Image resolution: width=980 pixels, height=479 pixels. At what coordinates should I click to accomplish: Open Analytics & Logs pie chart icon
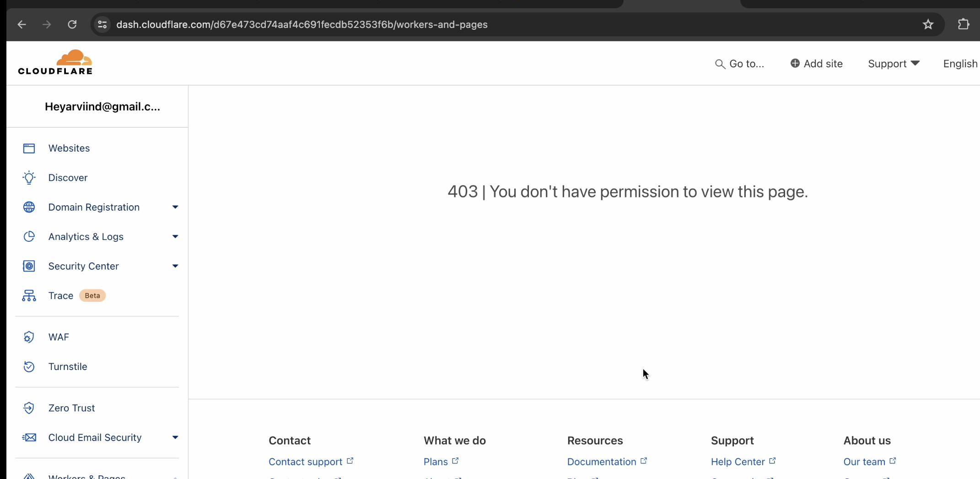pos(29,236)
